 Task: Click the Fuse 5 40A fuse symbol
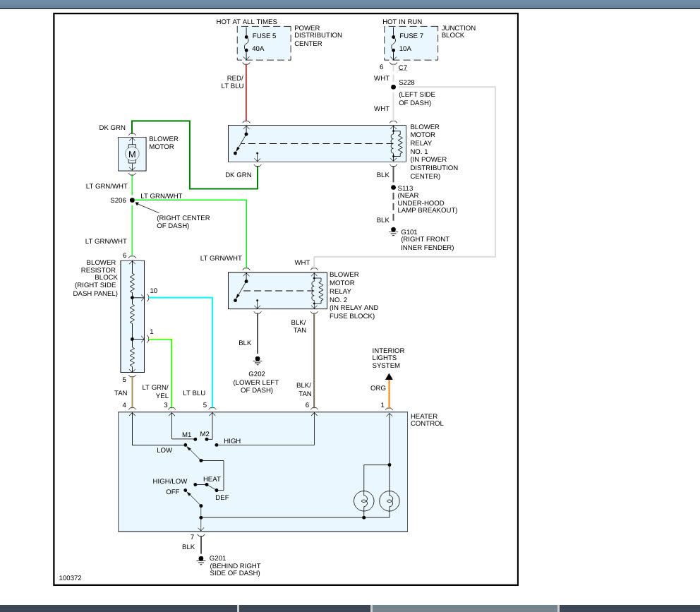click(x=246, y=43)
